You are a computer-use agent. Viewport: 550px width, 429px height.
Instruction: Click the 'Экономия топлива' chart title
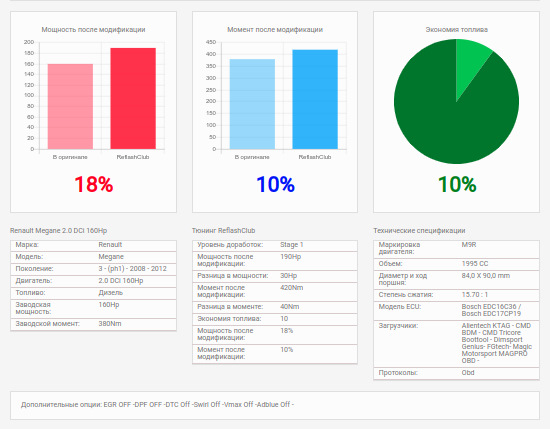pos(457,29)
